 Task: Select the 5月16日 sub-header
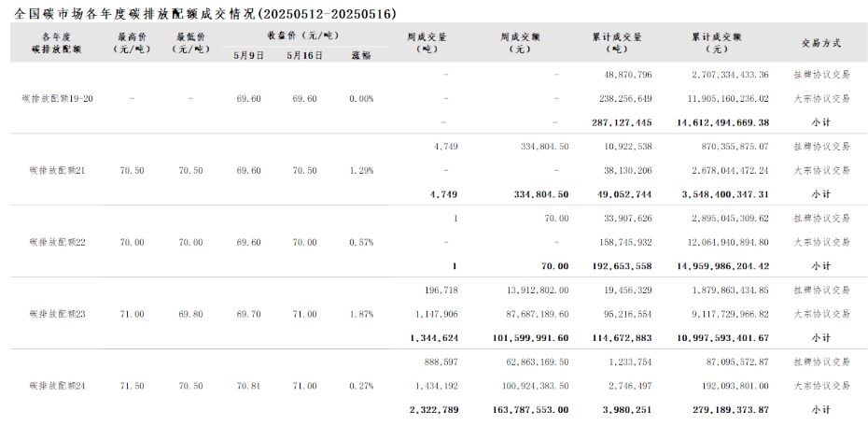tap(304, 55)
